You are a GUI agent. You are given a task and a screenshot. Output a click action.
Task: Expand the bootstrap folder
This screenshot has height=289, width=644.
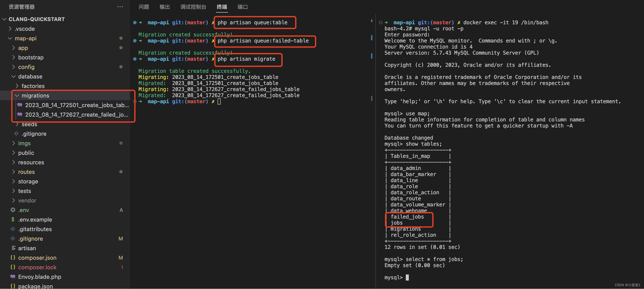pos(14,57)
